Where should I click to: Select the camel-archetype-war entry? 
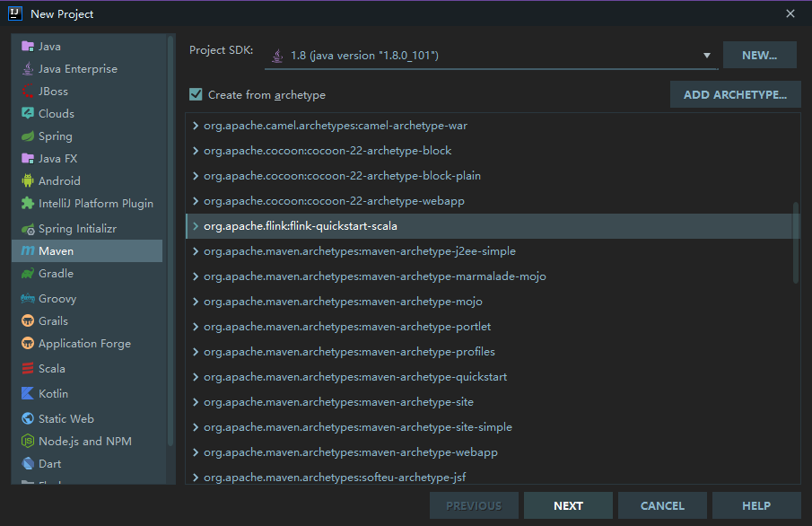pos(335,126)
